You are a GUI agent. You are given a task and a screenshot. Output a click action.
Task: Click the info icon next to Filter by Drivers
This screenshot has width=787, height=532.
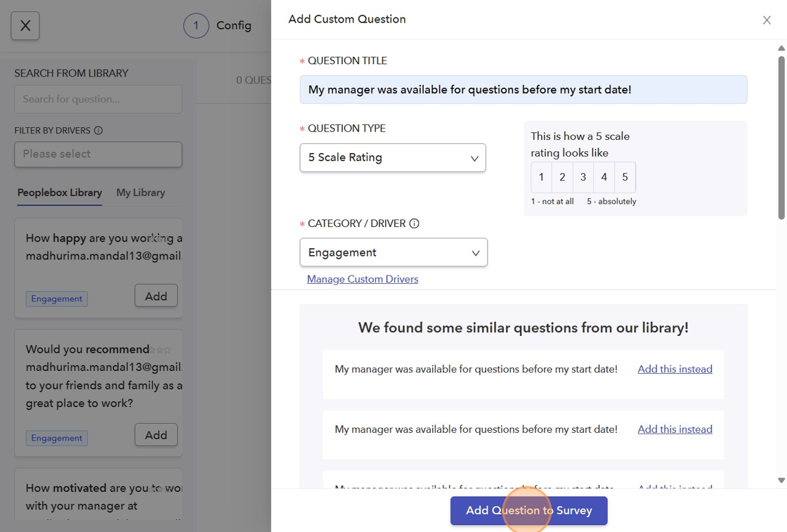[98, 131]
